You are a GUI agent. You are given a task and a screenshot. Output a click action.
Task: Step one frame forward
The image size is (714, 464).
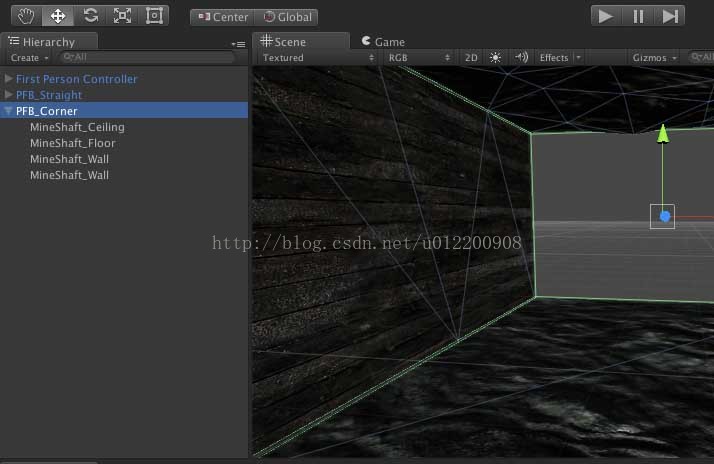670,16
